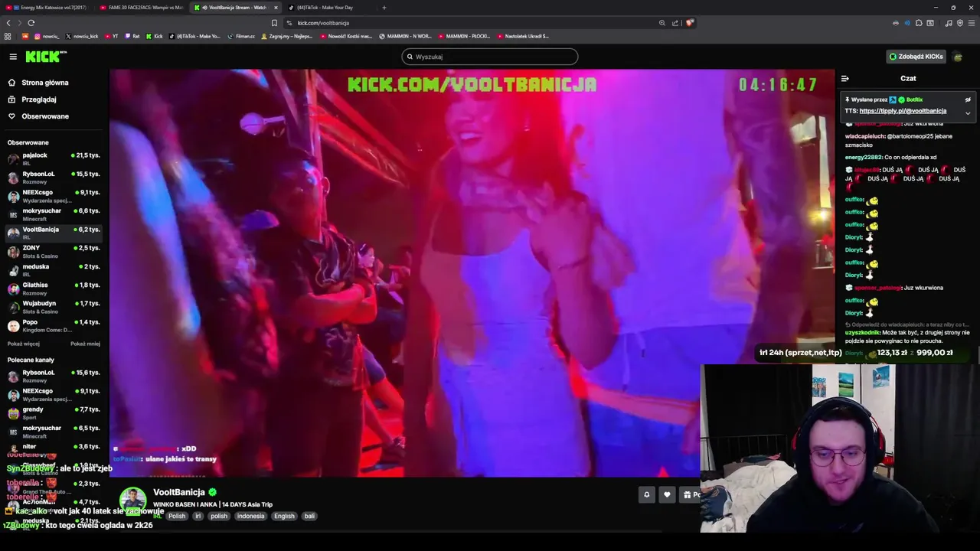Viewport: 980px width, 551px height.
Task: Open the Kick hamburger sidebar menu
Action: point(13,57)
